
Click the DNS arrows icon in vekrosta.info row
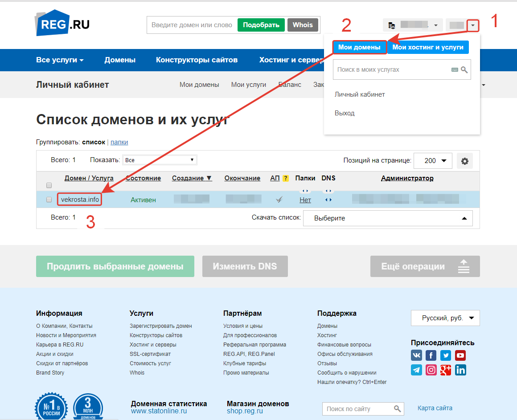[x=328, y=200]
